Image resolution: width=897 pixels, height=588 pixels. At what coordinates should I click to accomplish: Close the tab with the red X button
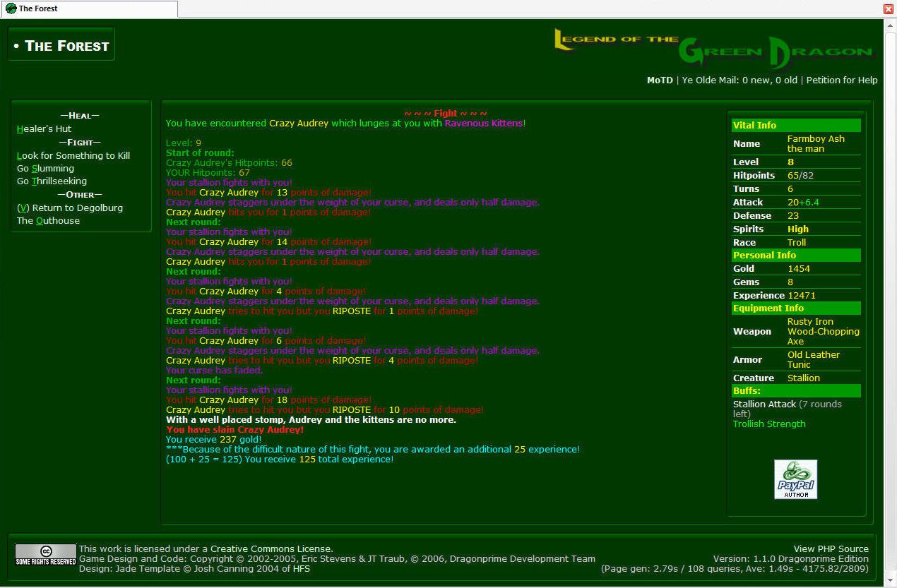pos(889,8)
